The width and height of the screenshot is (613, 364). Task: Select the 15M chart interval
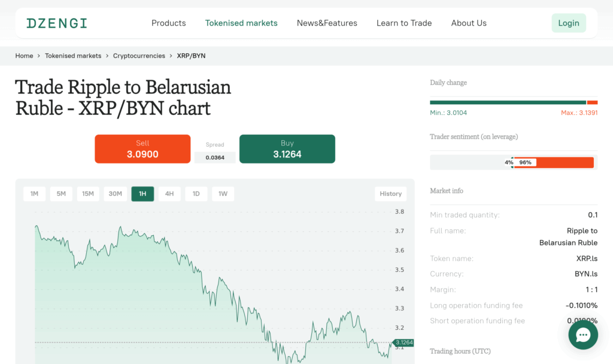tap(88, 194)
